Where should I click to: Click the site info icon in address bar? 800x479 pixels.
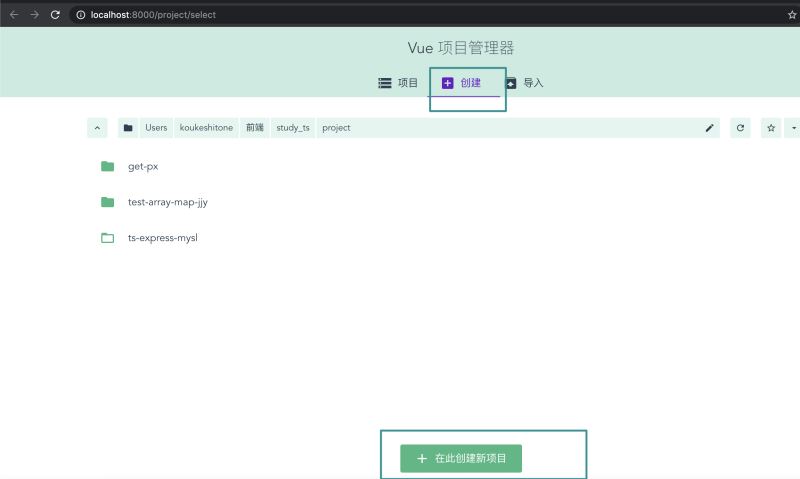(81, 15)
